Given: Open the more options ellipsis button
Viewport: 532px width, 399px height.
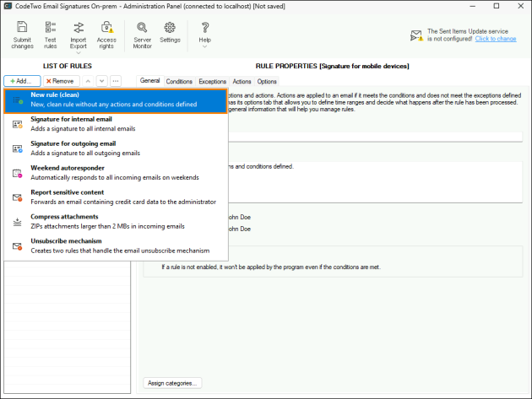Looking at the screenshot, I should pos(116,81).
